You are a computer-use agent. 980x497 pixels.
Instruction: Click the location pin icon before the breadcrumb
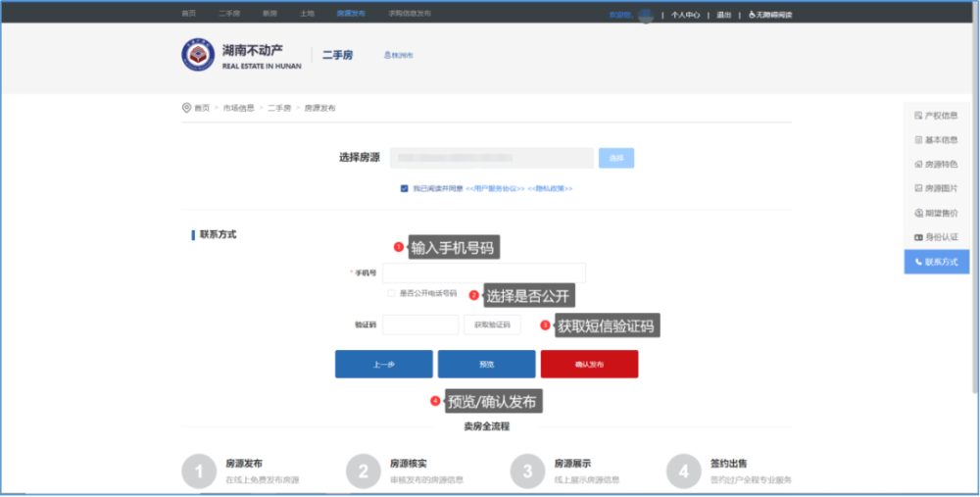coord(186,108)
